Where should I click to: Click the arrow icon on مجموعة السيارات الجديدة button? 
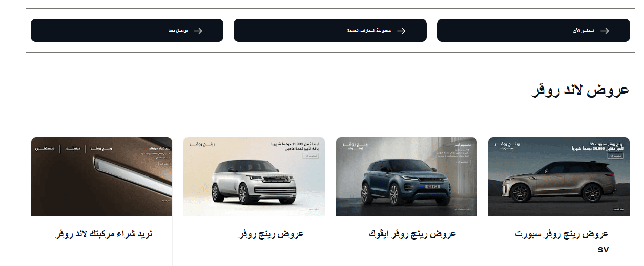coord(401,31)
